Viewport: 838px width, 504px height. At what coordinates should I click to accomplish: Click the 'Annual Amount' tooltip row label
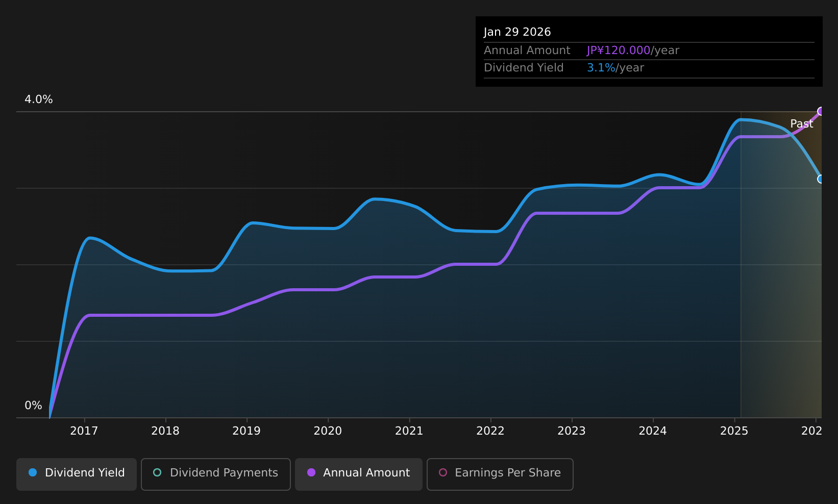coord(527,51)
